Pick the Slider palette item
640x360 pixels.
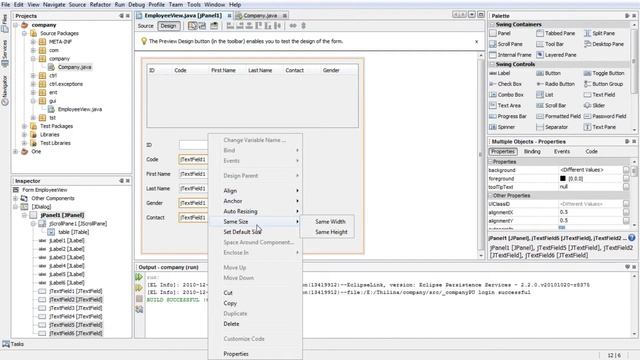click(x=595, y=105)
